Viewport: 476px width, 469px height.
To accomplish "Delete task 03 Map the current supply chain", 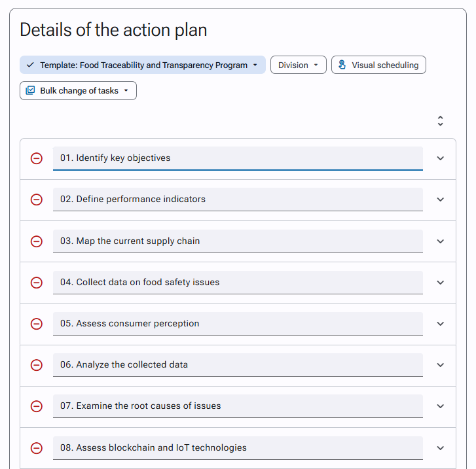I will 37,241.
